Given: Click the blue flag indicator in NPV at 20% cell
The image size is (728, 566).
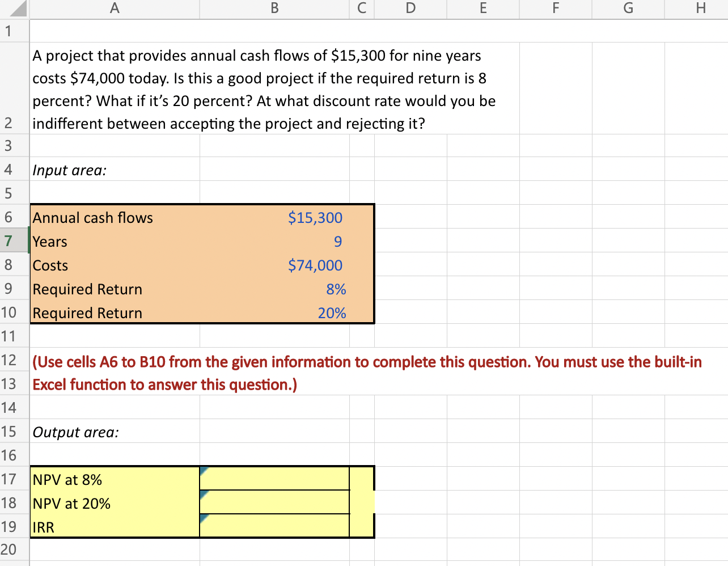Looking at the screenshot, I should coord(203,495).
